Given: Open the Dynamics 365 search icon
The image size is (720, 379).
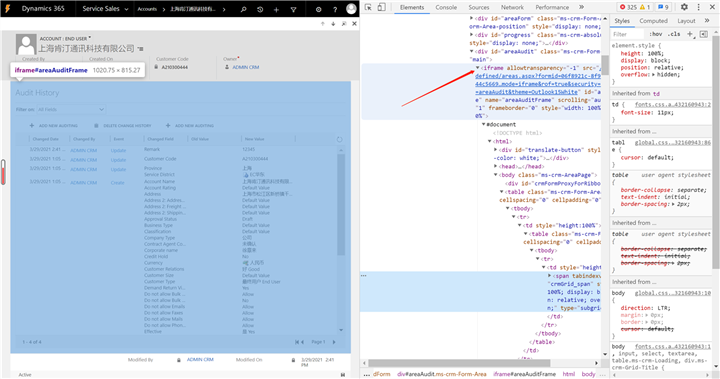Looking at the screenshot, I should point(243,9).
